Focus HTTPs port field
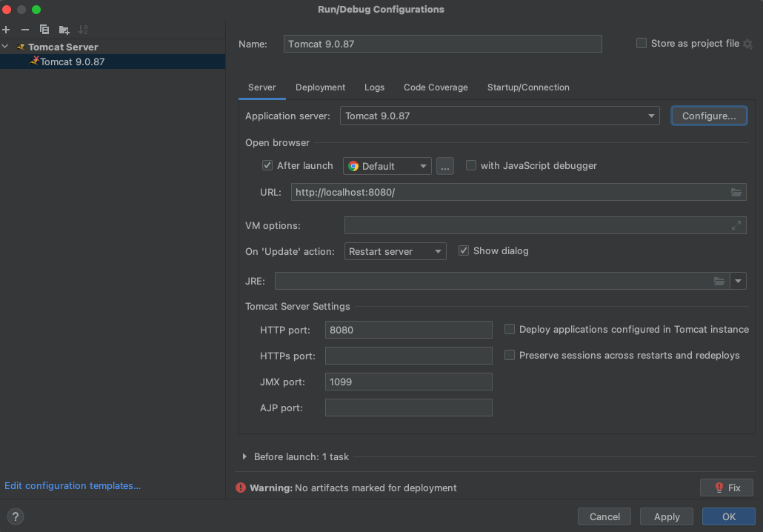Image resolution: width=763 pixels, height=532 pixels. pos(408,356)
